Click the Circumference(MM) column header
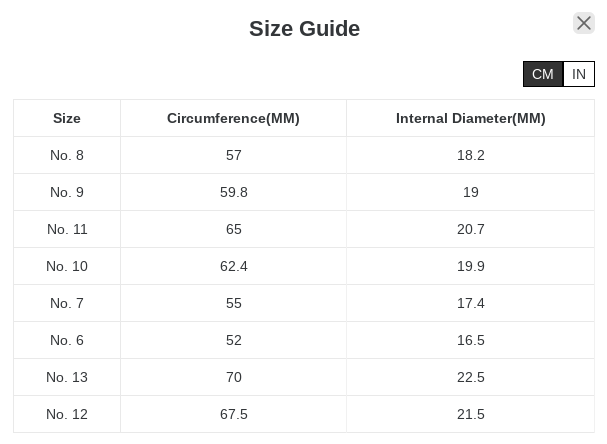The height and width of the screenshot is (444, 607). click(x=233, y=118)
